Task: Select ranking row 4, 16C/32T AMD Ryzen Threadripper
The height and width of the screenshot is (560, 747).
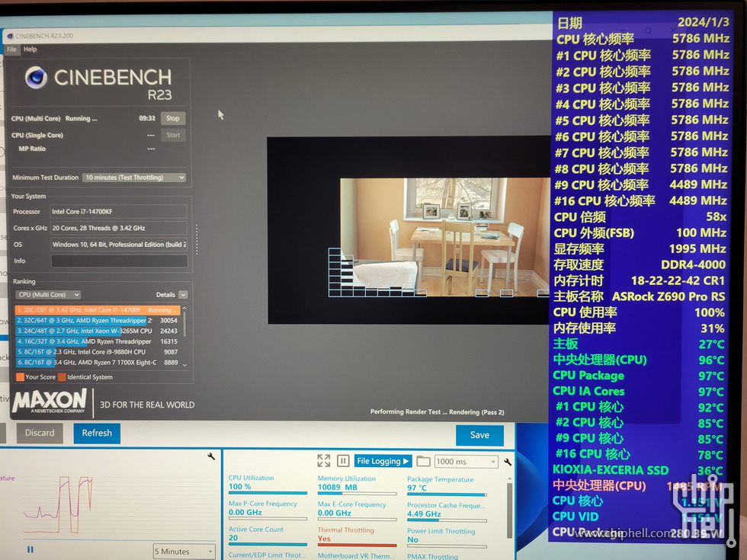Action: (x=98, y=341)
